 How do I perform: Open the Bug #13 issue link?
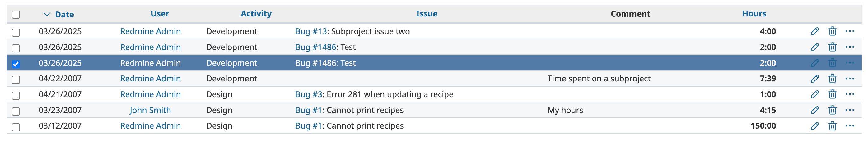click(311, 31)
